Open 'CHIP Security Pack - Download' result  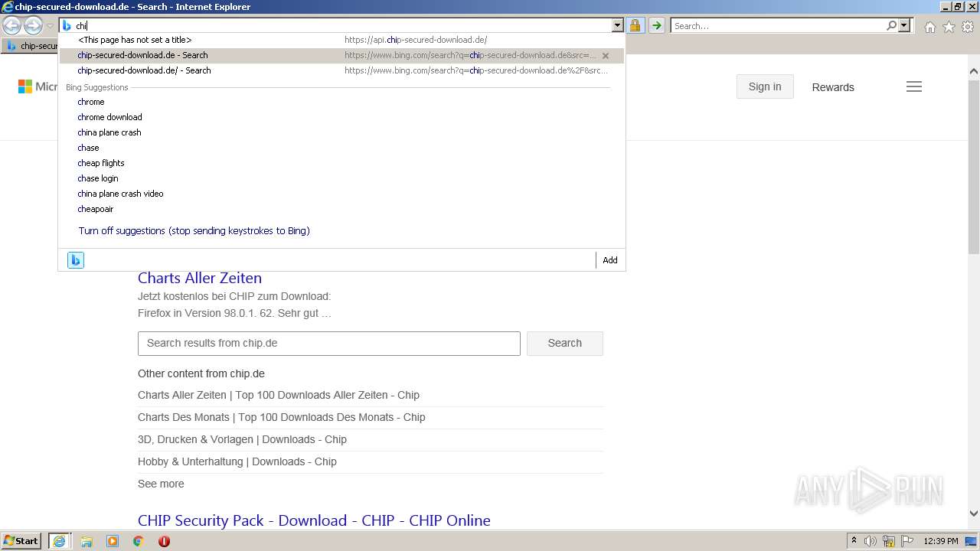coord(314,520)
